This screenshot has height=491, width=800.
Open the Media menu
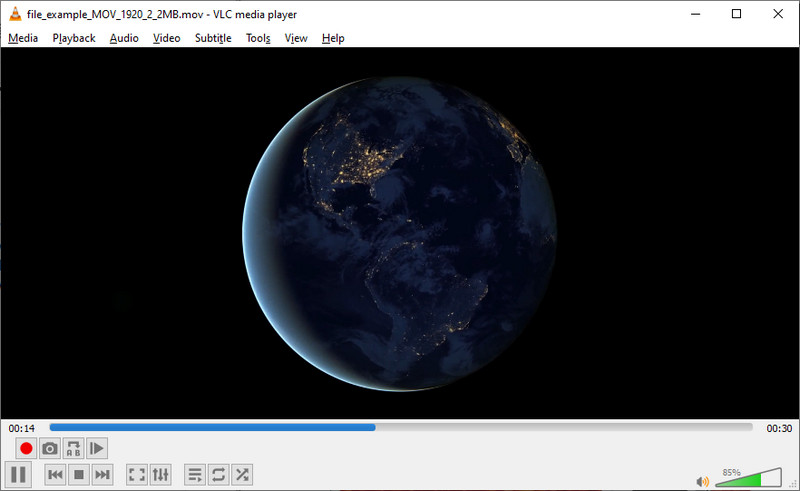point(23,38)
